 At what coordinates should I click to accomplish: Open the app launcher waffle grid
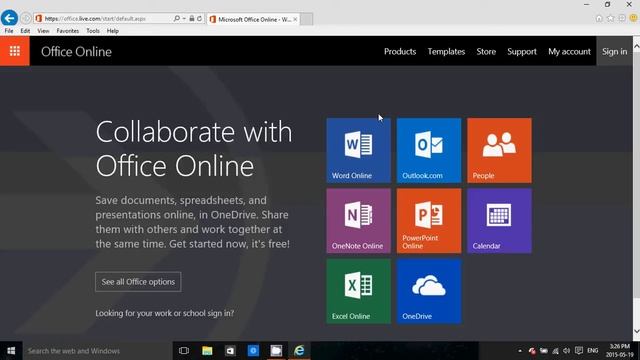15,51
